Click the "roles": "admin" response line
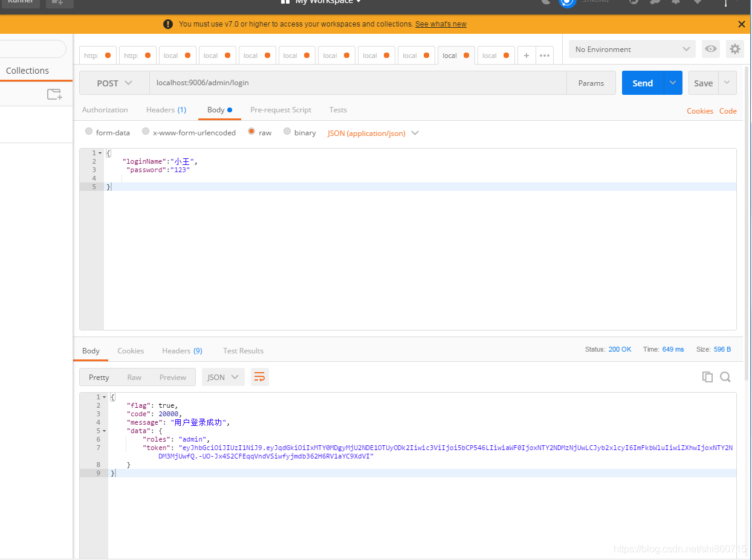The image size is (752, 560). (176, 439)
